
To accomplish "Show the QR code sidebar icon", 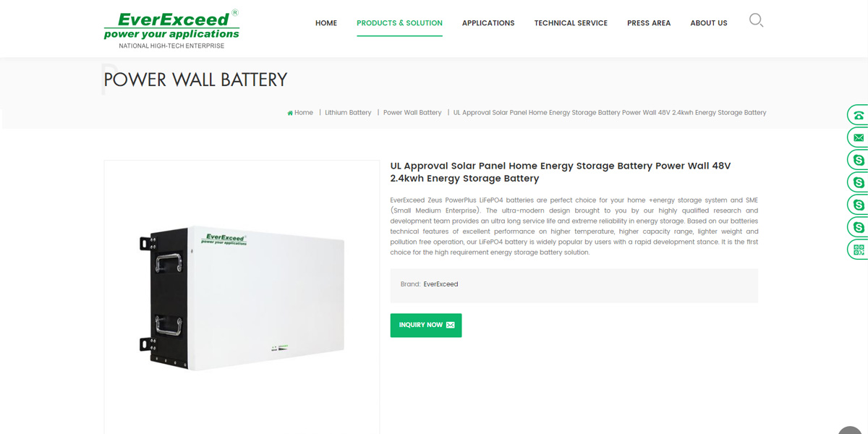I will pyautogui.click(x=858, y=250).
